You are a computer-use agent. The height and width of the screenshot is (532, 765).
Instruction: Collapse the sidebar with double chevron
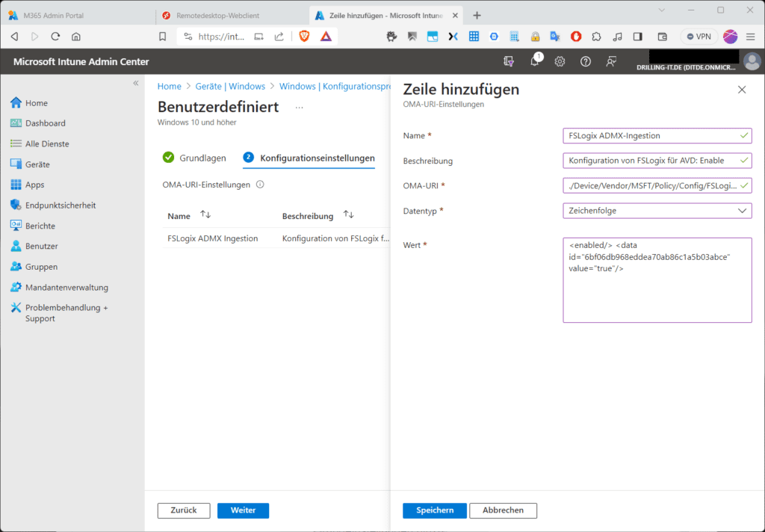coord(136,83)
